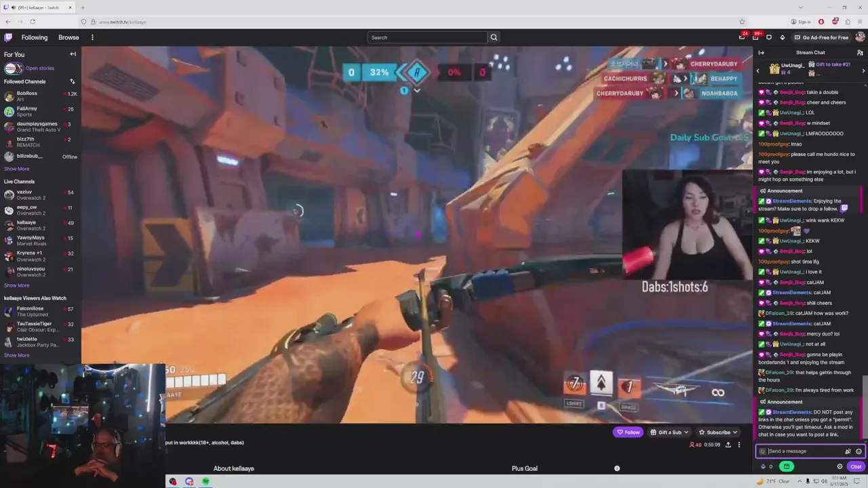Click the About kellaaye heading
Screen dimensions: 868x488
tap(233, 468)
